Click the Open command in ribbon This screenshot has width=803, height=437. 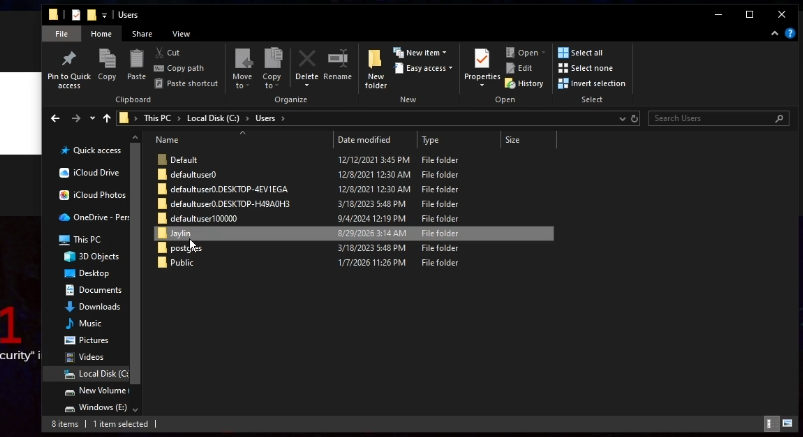point(524,53)
